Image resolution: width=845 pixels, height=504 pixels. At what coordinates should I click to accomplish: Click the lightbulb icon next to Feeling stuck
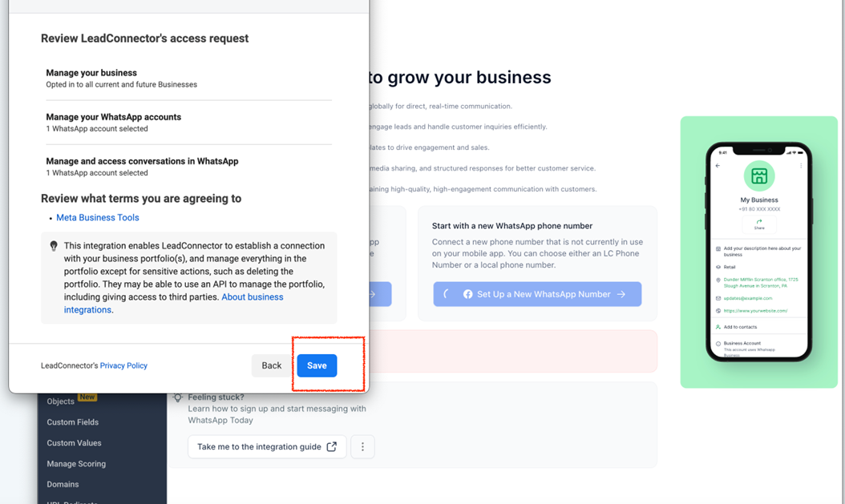pyautogui.click(x=178, y=397)
